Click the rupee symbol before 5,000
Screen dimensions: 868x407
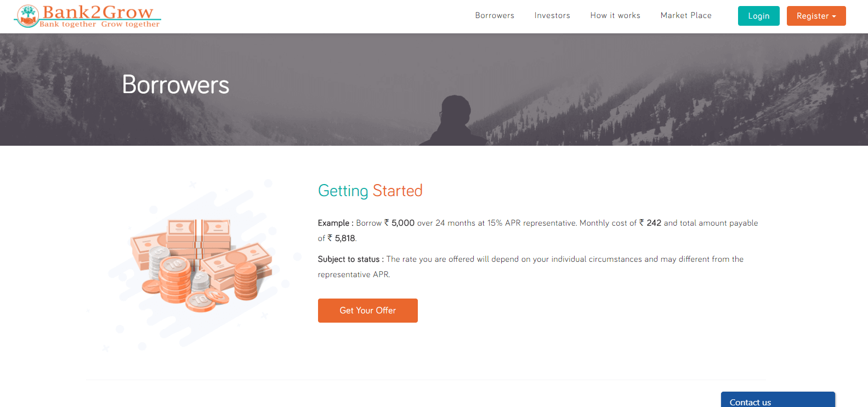tap(387, 222)
